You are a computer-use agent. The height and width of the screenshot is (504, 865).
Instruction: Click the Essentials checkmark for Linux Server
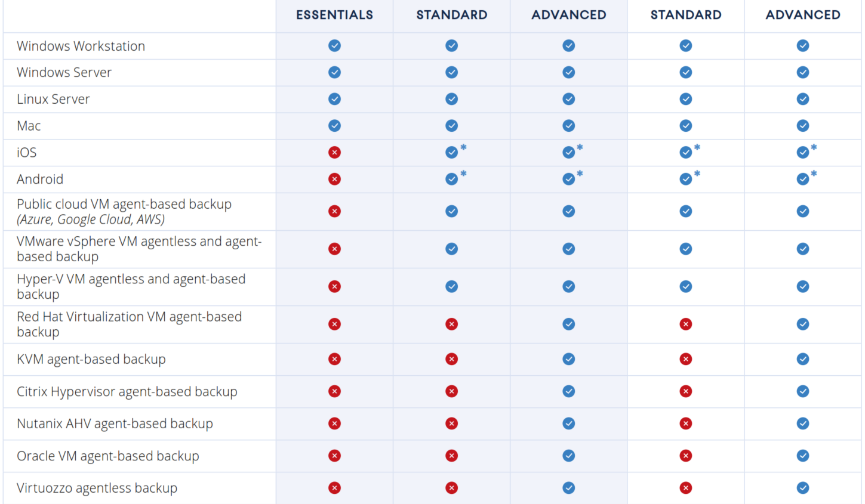click(x=334, y=99)
